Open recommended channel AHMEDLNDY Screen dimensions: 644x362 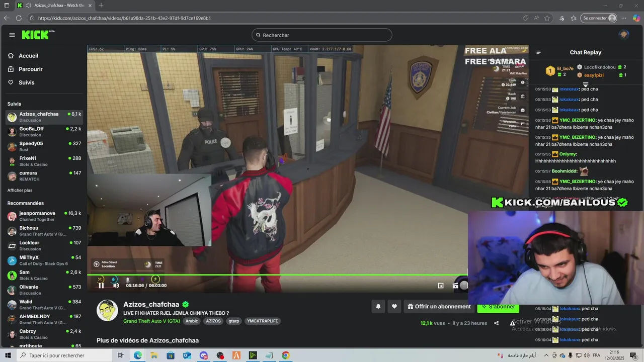(x=44, y=319)
